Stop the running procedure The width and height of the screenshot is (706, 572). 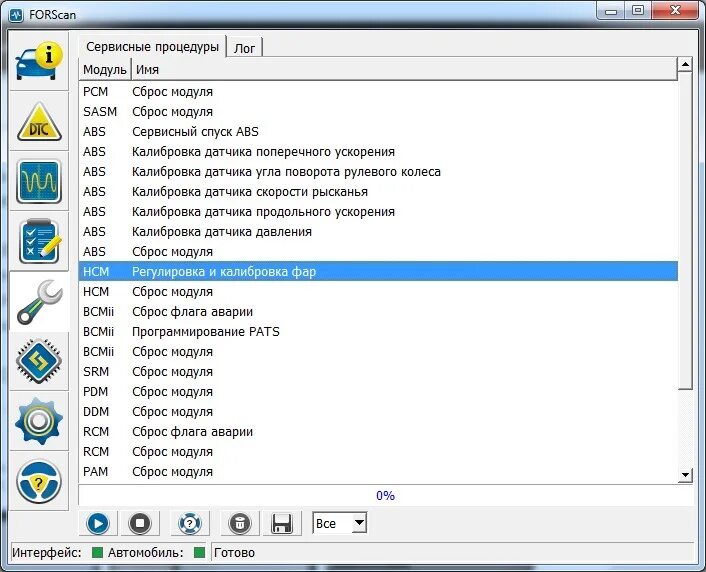[x=140, y=523]
